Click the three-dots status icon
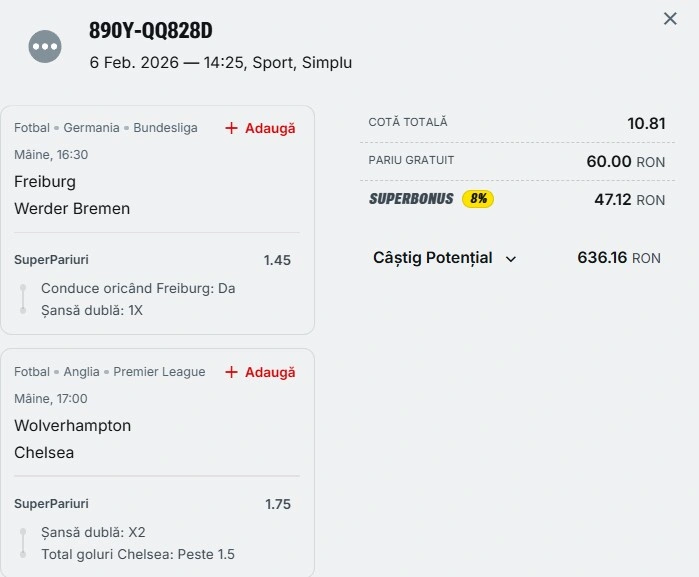The width and height of the screenshot is (699, 577). pos(45,46)
